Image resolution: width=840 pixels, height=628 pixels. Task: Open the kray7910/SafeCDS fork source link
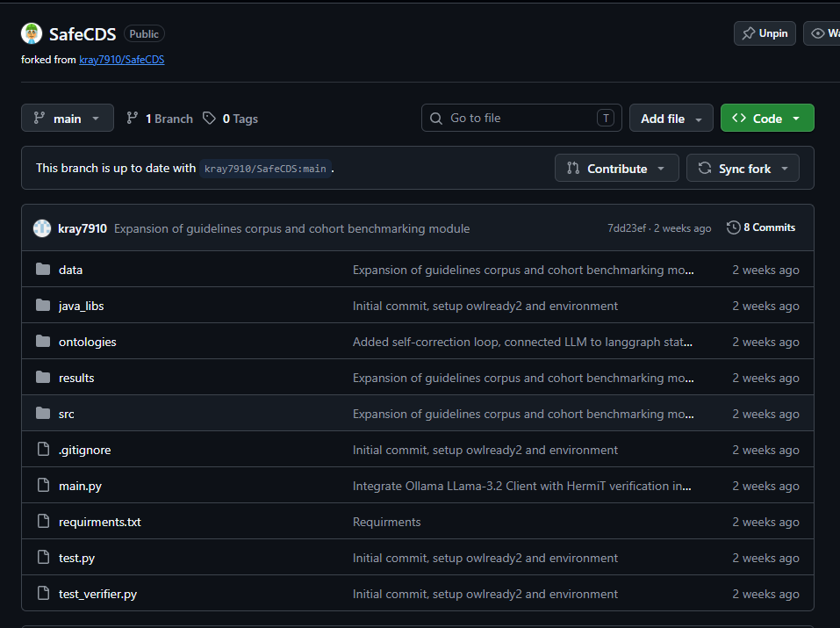(x=122, y=60)
